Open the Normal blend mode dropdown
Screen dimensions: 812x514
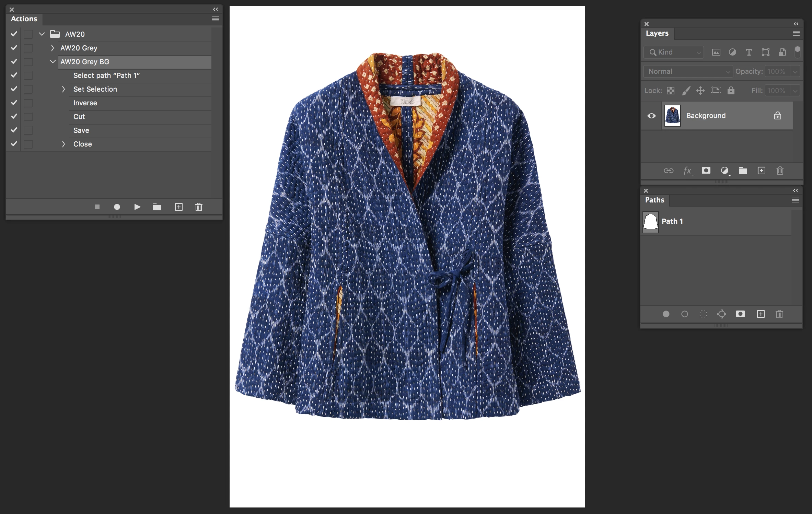[x=688, y=71]
